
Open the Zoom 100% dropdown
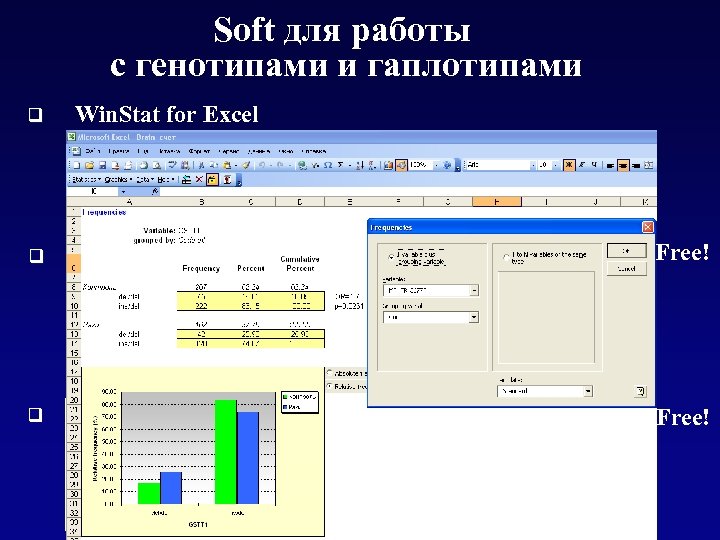436,165
